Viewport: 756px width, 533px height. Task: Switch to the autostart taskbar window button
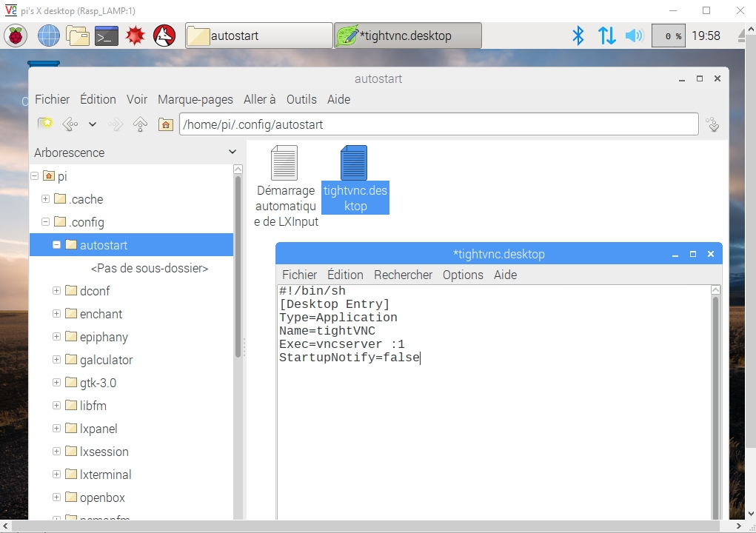[259, 36]
